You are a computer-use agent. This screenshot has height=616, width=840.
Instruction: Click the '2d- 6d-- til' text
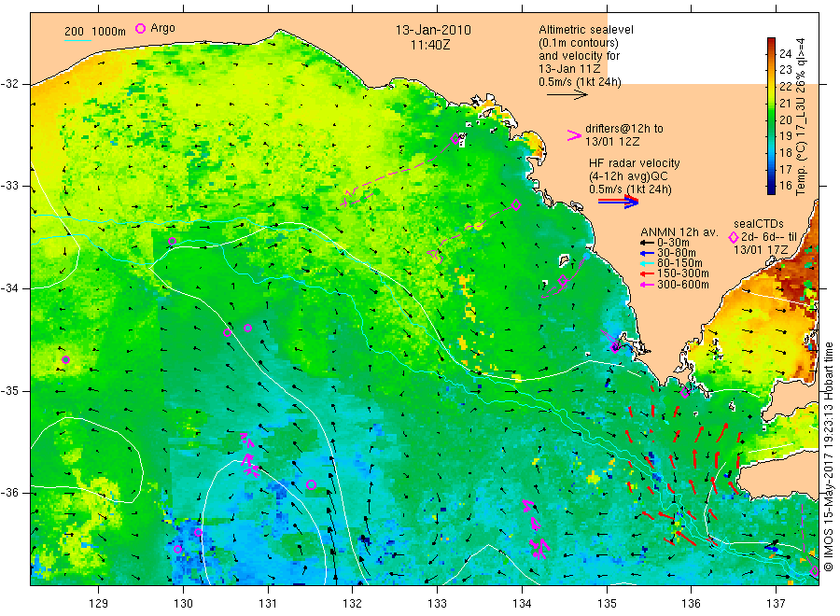pos(769,237)
